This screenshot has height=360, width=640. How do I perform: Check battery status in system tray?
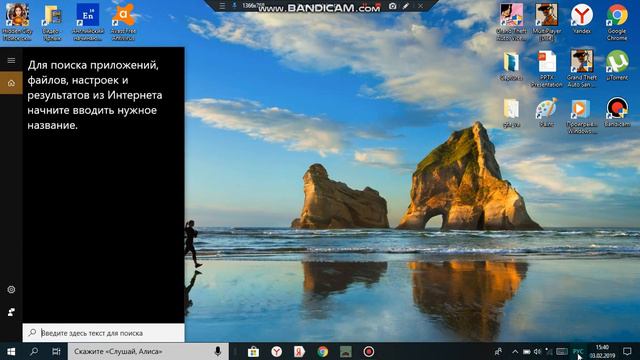(x=527, y=351)
